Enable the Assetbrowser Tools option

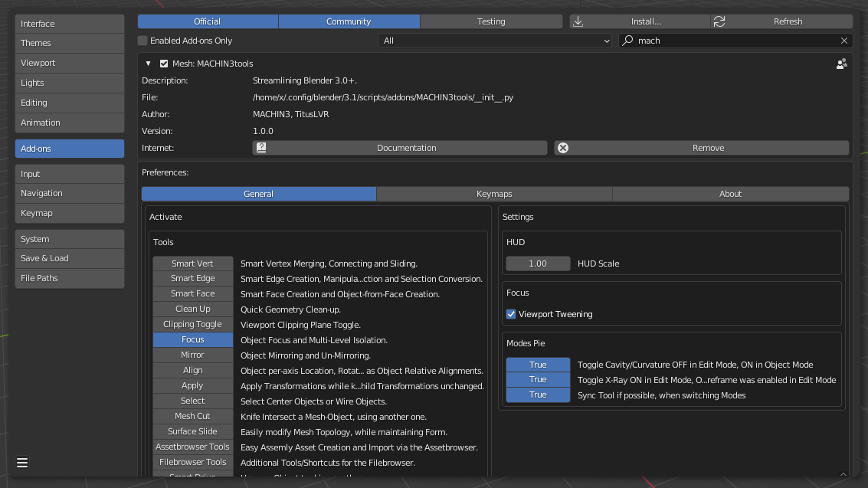(x=192, y=447)
